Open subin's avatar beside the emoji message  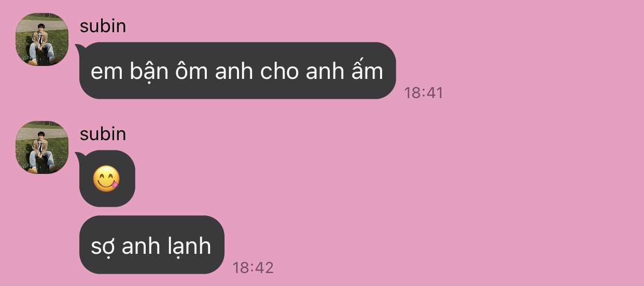point(42,147)
